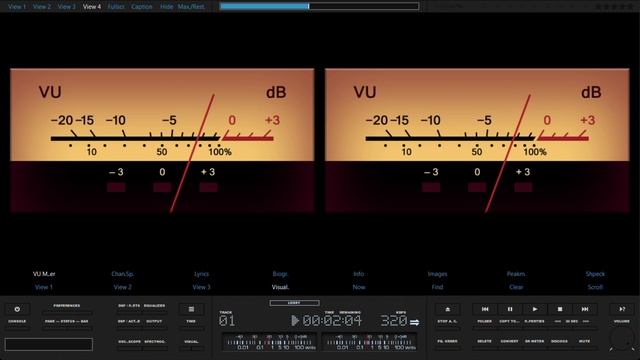Select the Shpeck option
Image resolution: width=640 pixels, height=360 pixels.
595,274
